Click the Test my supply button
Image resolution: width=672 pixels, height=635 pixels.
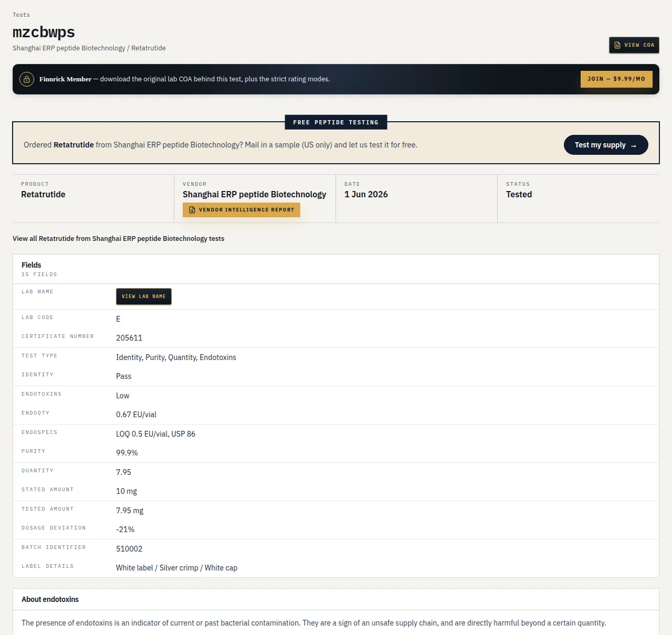pos(606,145)
